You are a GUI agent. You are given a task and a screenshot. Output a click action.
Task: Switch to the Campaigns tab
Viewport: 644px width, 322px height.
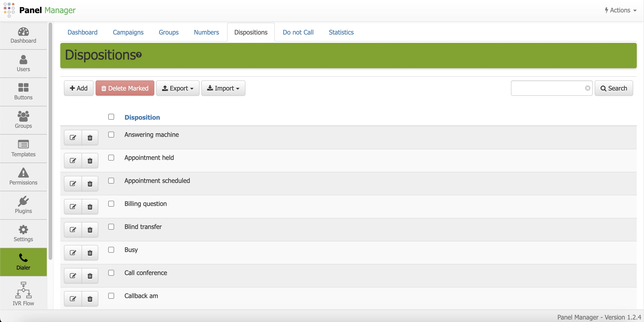click(128, 32)
